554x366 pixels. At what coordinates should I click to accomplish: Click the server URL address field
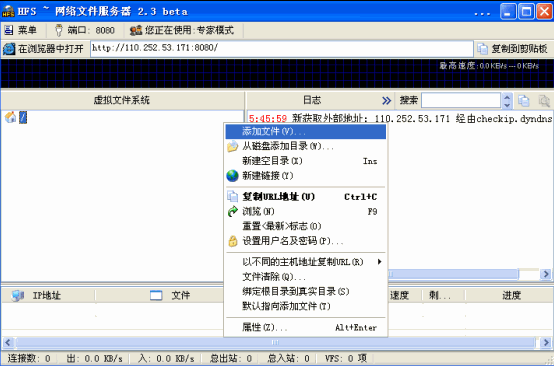pos(282,48)
